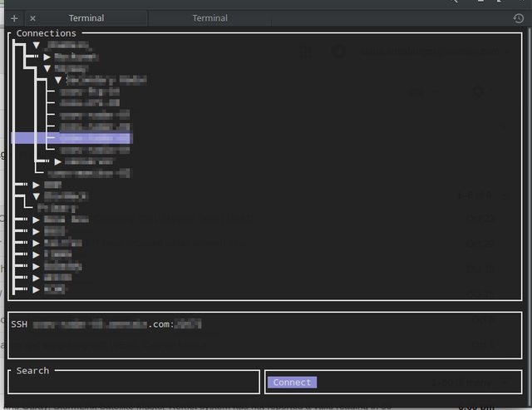Open a new terminal tab with plus icon
The image size is (532, 410).
tap(14, 18)
